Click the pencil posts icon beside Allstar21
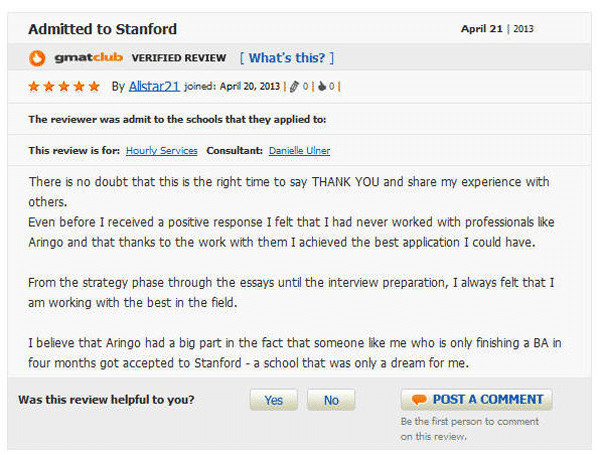 click(294, 87)
